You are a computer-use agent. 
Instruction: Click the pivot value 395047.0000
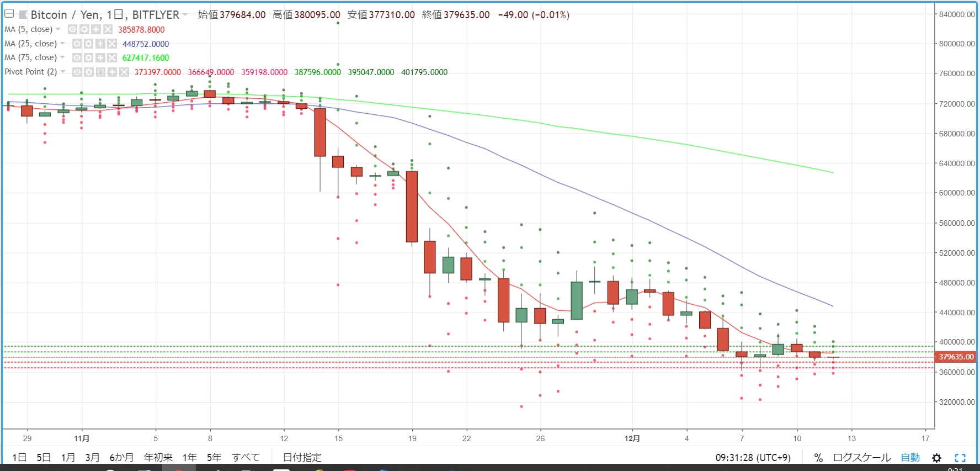371,72
